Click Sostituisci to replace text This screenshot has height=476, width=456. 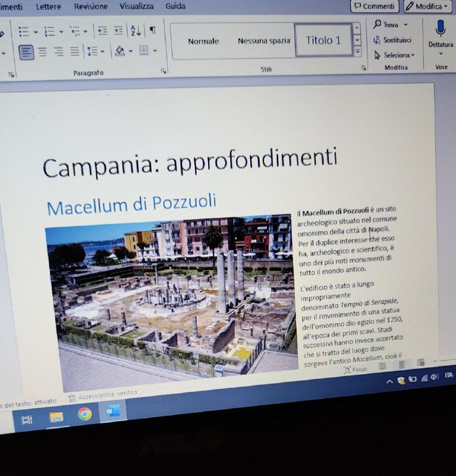[392, 40]
